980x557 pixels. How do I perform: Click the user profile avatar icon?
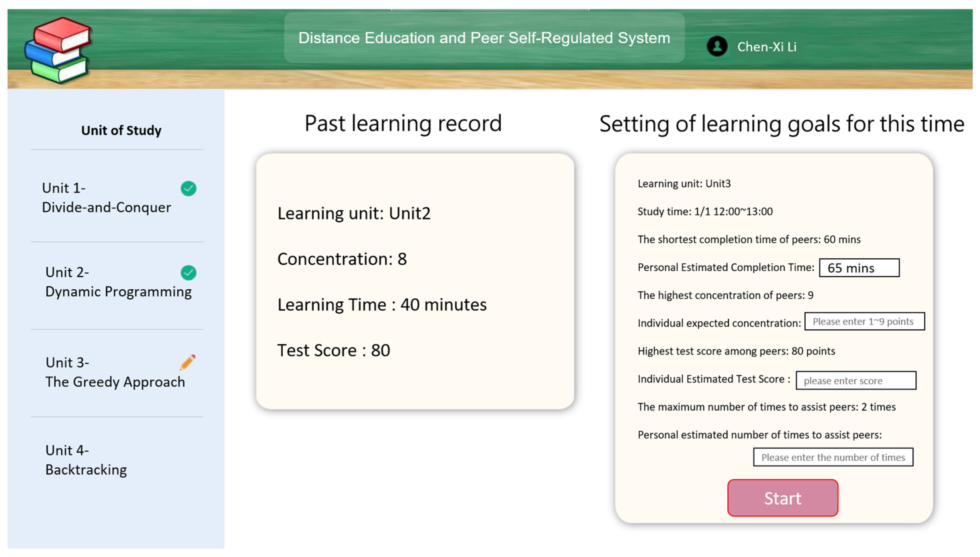(x=717, y=46)
